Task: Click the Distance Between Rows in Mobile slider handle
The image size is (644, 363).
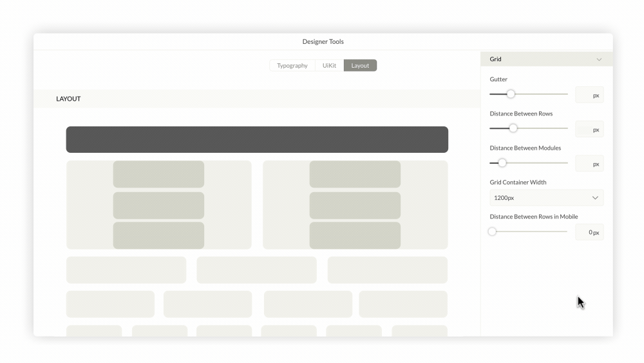Action: (x=493, y=231)
